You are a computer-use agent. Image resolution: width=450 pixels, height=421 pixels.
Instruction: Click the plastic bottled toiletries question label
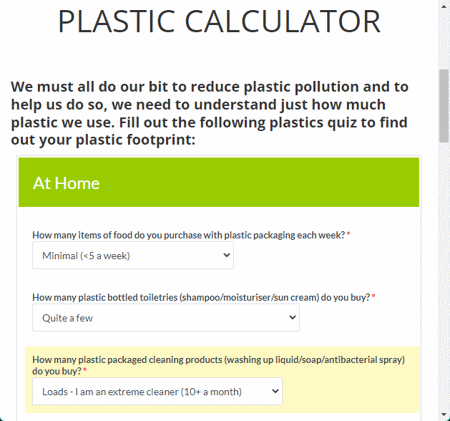pyautogui.click(x=201, y=297)
